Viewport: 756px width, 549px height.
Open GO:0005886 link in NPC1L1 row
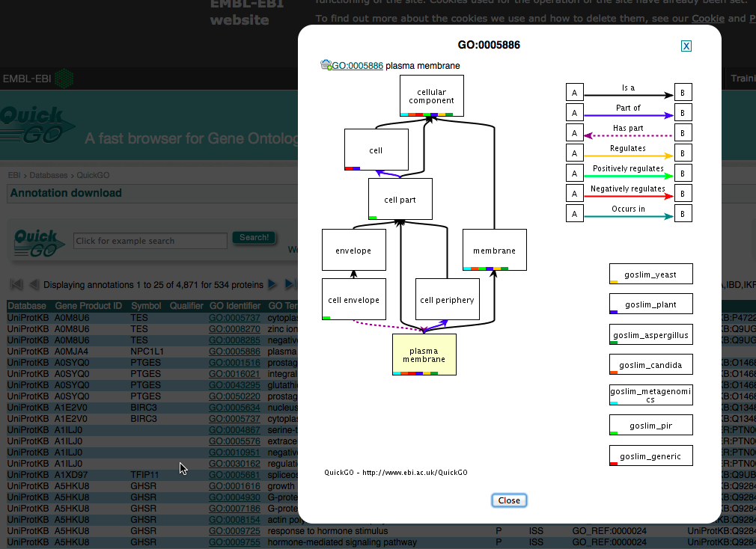point(234,352)
